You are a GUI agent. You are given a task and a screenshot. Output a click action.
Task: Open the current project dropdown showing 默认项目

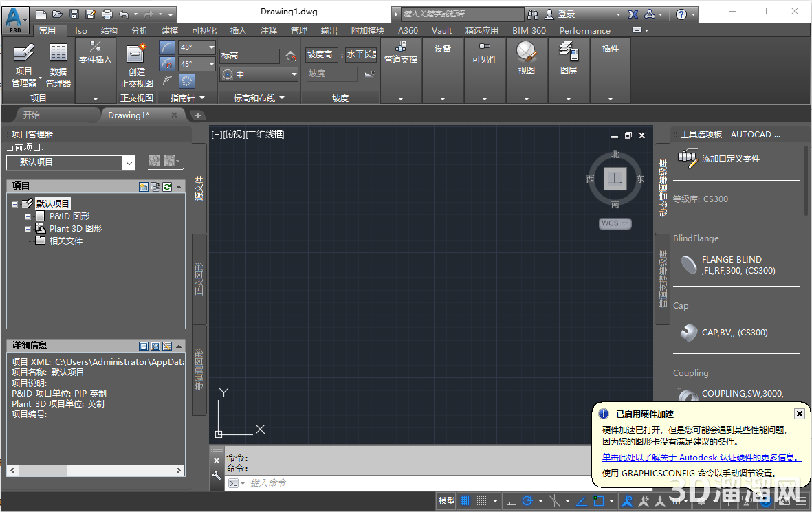(128, 163)
